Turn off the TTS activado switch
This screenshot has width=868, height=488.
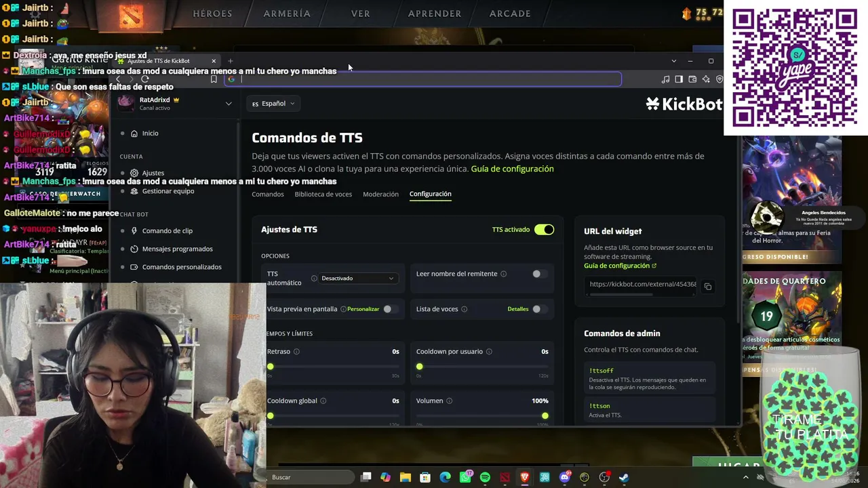544,230
